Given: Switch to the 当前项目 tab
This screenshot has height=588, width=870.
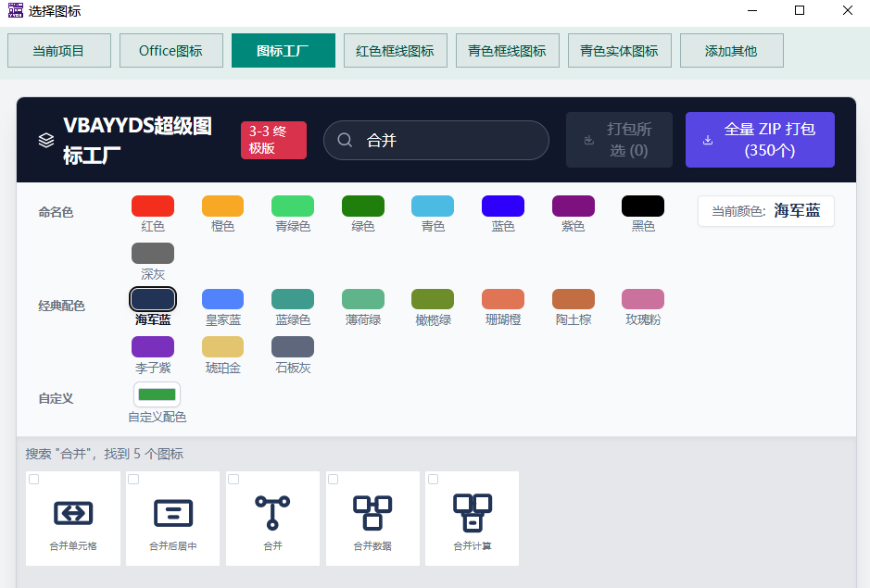Looking at the screenshot, I should click(59, 51).
